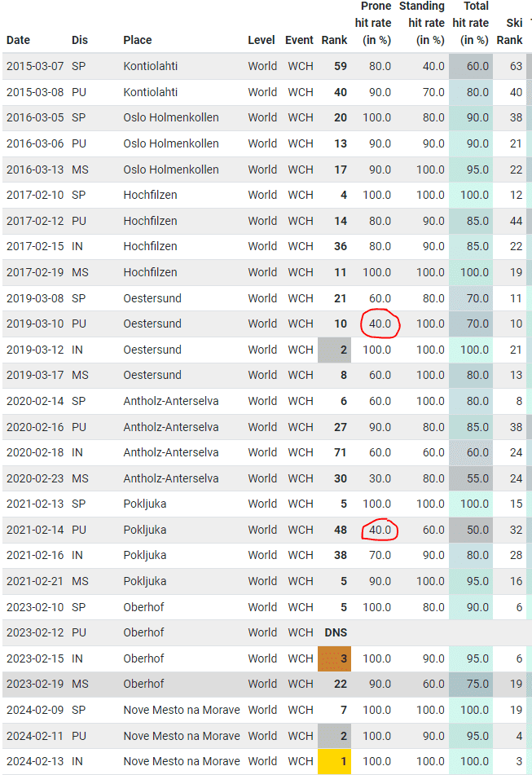Click the Dis column header

click(x=79, y=40)
